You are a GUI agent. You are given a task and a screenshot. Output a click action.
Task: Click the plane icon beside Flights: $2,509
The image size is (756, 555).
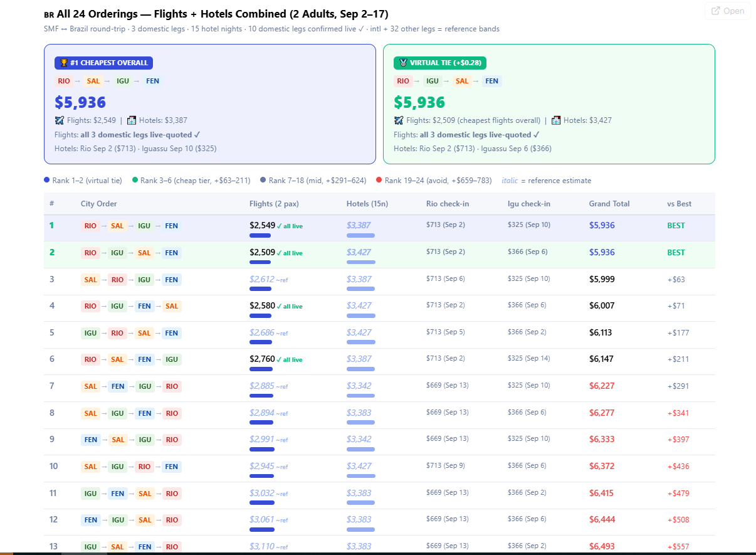pyautogui.click(x=399, y=120)
